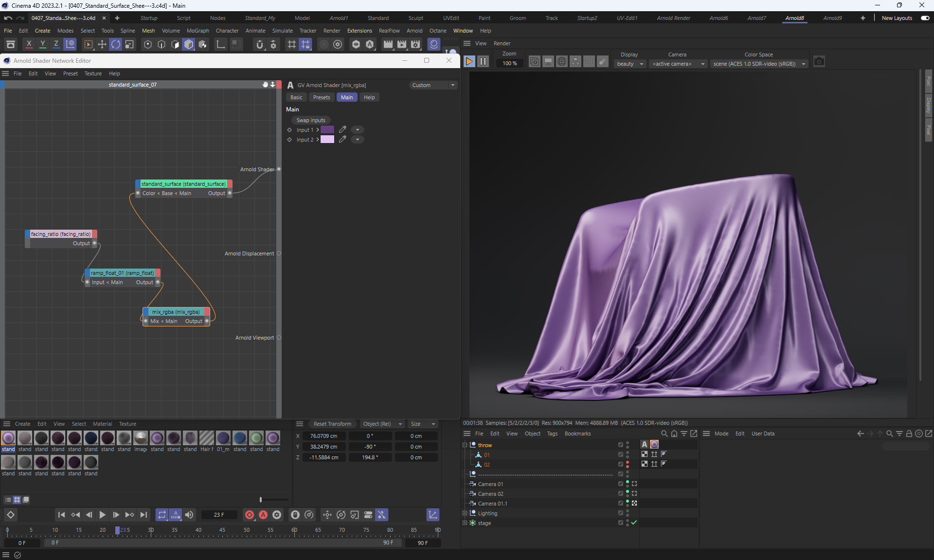This screenshot has height=560, width=934.
Task: Click the eyedropper next to Input 1
Action: tap(342, 130)
